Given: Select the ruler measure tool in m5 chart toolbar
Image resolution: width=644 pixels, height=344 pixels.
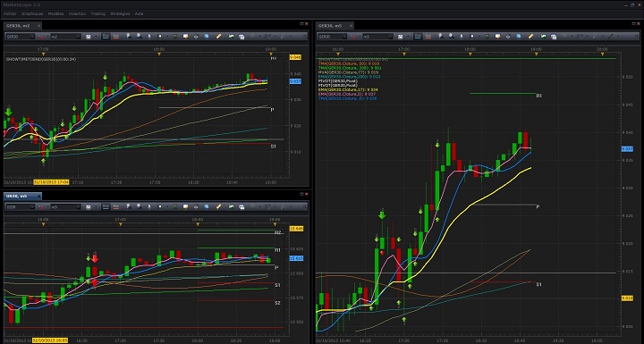Looking at the screenshot, I should click(530, 37).
